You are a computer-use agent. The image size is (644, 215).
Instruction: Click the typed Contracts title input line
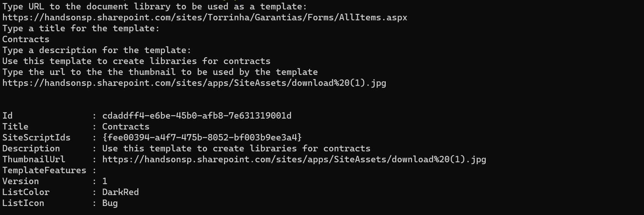click(26, 40)
